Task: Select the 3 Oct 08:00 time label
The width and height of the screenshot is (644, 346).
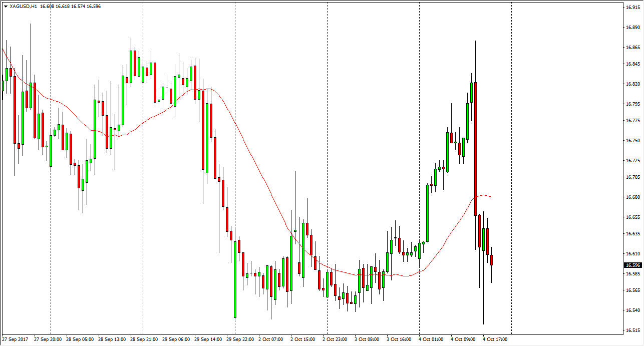Action: coord(367,339)
